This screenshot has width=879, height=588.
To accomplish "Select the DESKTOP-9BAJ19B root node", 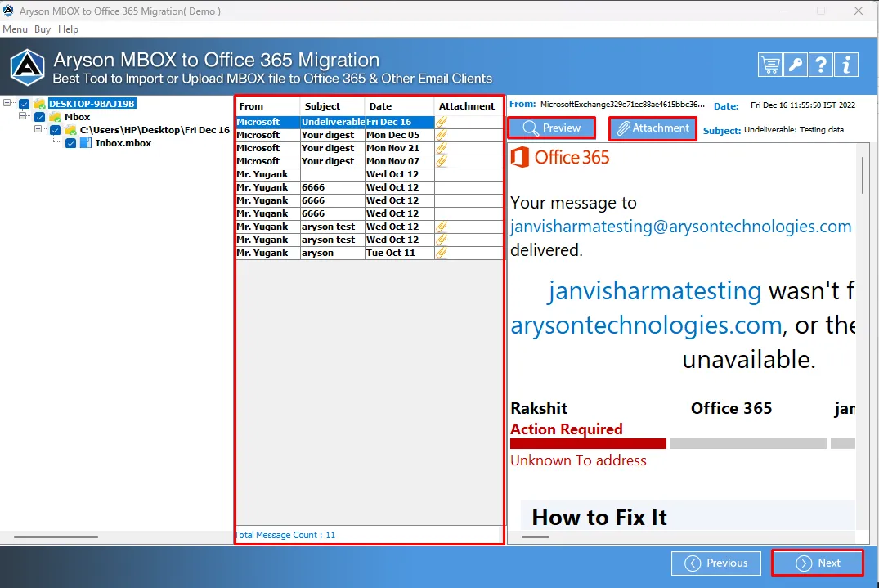I will coord(92,104).
